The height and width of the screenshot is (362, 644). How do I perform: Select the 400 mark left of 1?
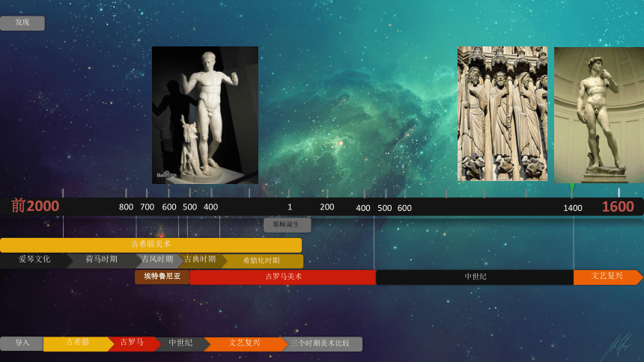[210, 207]
